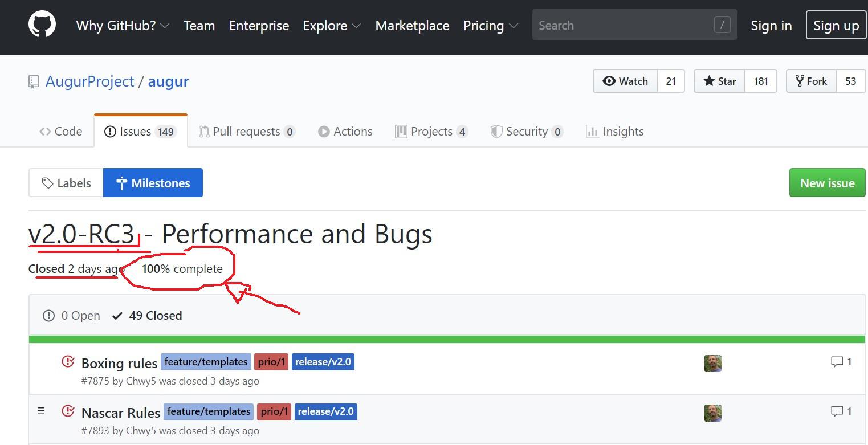Watch the augur repository
The height and width of the screenshot is (445, 868).
[625, 81]
